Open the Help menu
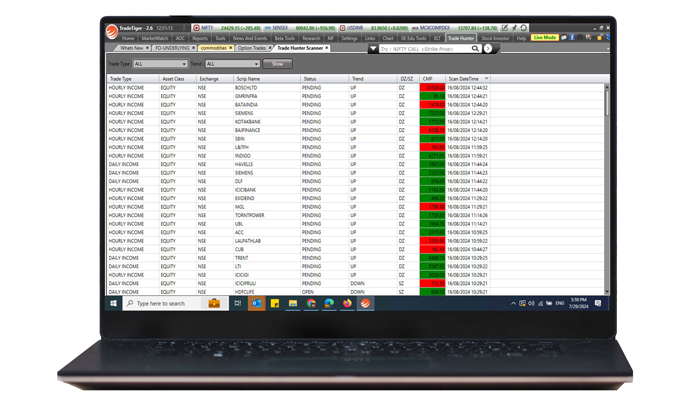 (x=521, y=38)
